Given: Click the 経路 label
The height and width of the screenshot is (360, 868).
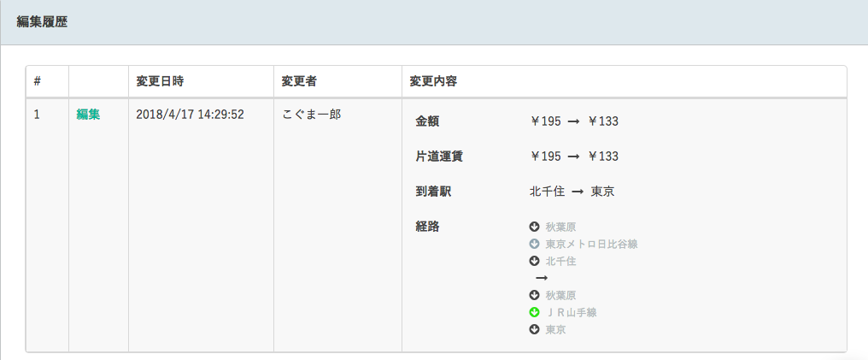Looking at the screenshot, I should click(427, 227).
